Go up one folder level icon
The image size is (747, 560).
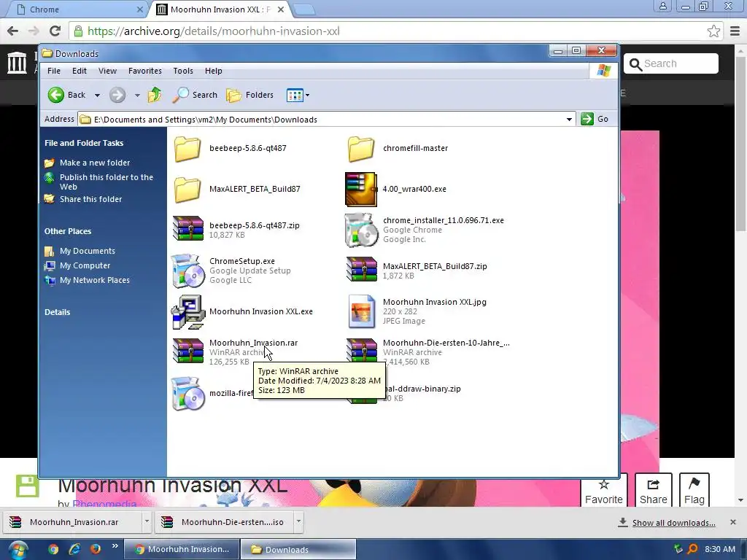pos(155,95)
